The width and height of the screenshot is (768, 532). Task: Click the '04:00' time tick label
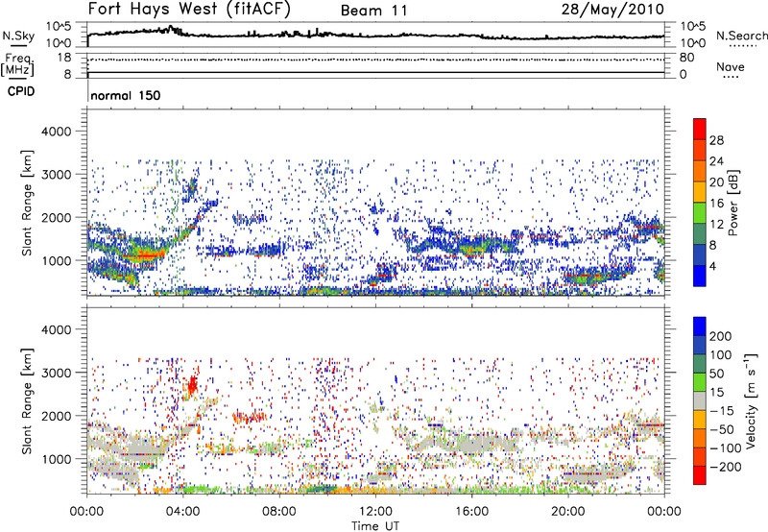click(183, 512)
